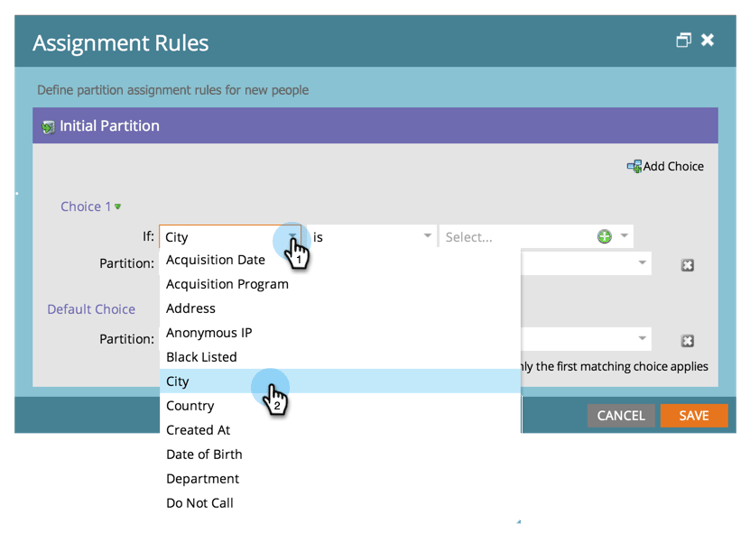Open the Select... value dropdown arrow

coord(624,237)
